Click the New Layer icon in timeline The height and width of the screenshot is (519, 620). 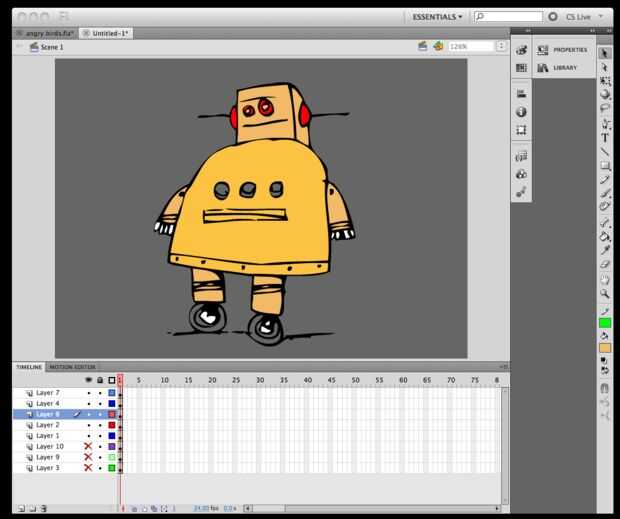[22, 509]
